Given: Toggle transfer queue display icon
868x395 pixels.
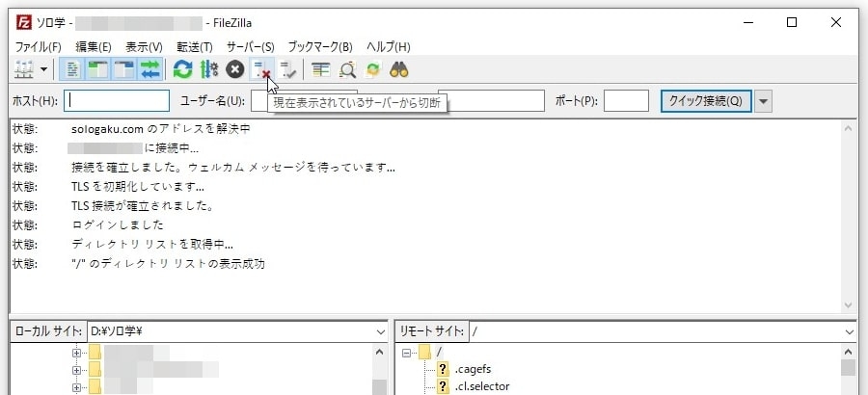Looking at the screenshot, I should coord(150,69).
